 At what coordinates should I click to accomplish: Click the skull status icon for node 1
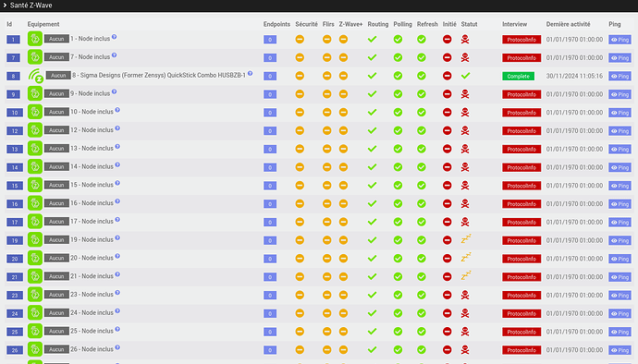pos(465,40)
